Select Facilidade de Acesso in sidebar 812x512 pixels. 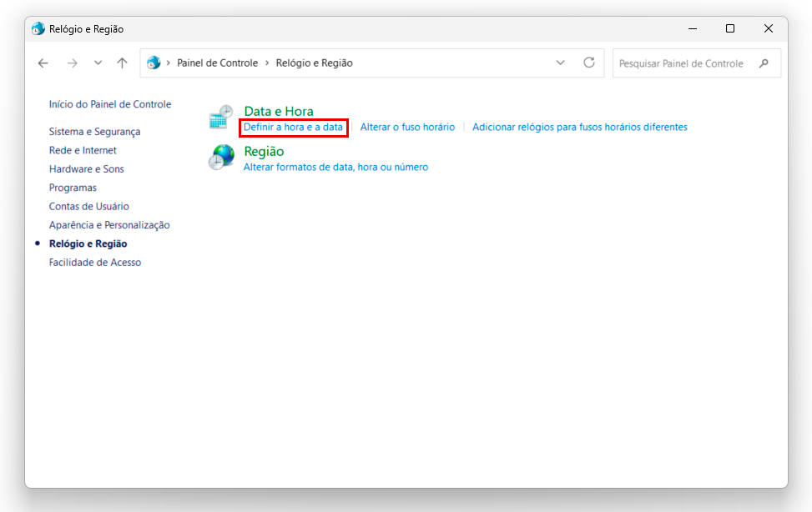[95, 262]
